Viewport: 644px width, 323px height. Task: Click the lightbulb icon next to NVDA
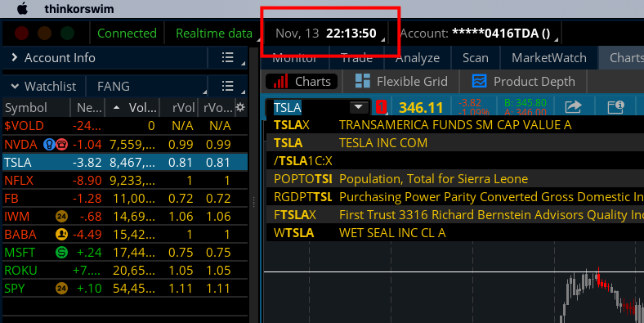click(49, 144)
